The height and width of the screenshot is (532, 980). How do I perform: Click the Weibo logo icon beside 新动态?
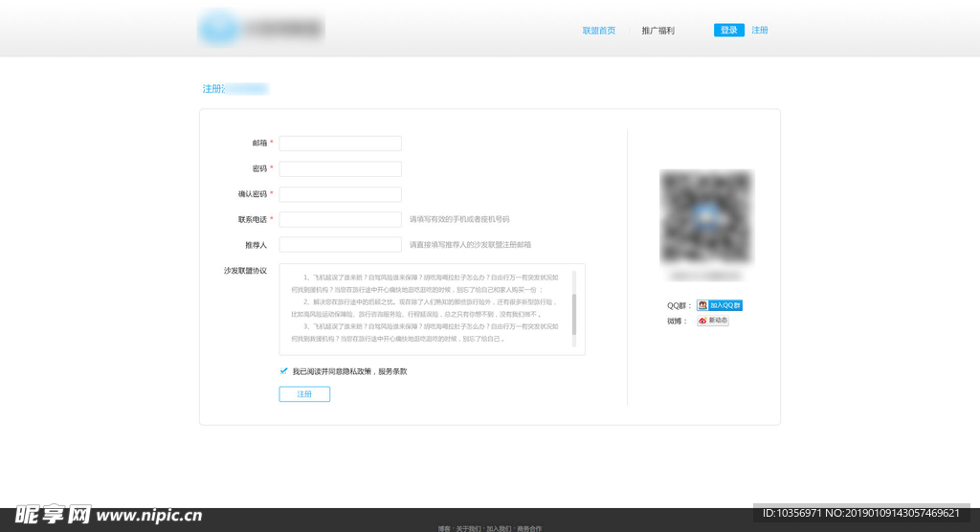pos(702,321)
